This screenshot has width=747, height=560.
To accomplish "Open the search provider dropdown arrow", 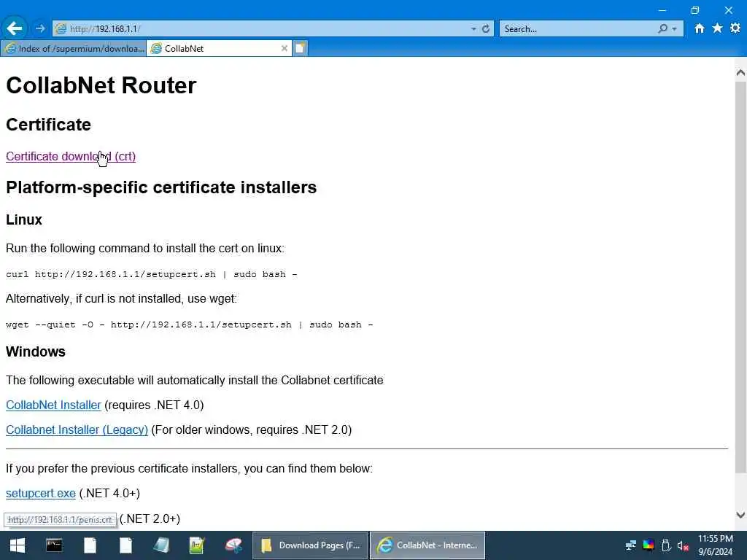I will [x=674, y=29].
